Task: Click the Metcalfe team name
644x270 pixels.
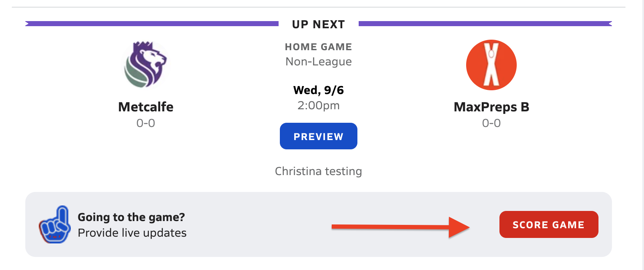Action: (x=145, y=107)
